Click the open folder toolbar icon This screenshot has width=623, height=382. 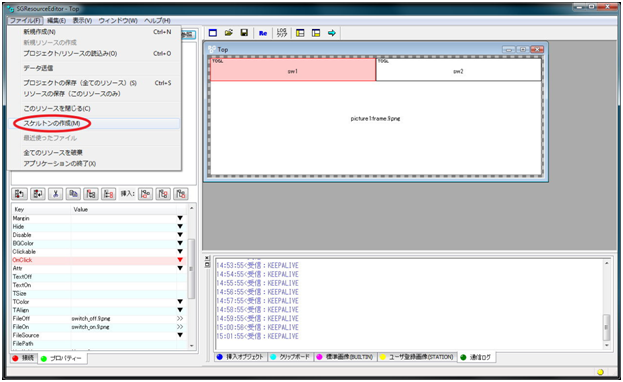[228, 33]
